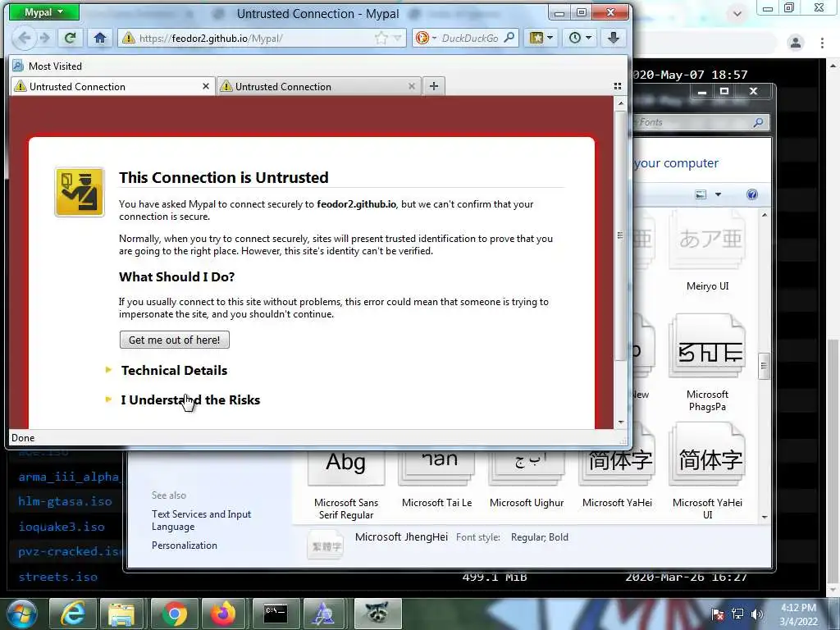The width and height of the screenshot is (840, 630).
Task: Expand I Understand the Risks section
Action: point(190,399)
